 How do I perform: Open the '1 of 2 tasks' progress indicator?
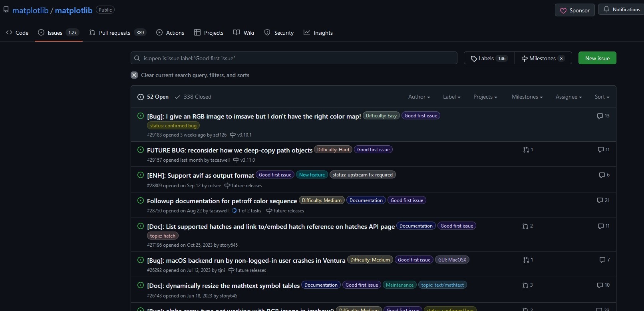pos(246,211)
